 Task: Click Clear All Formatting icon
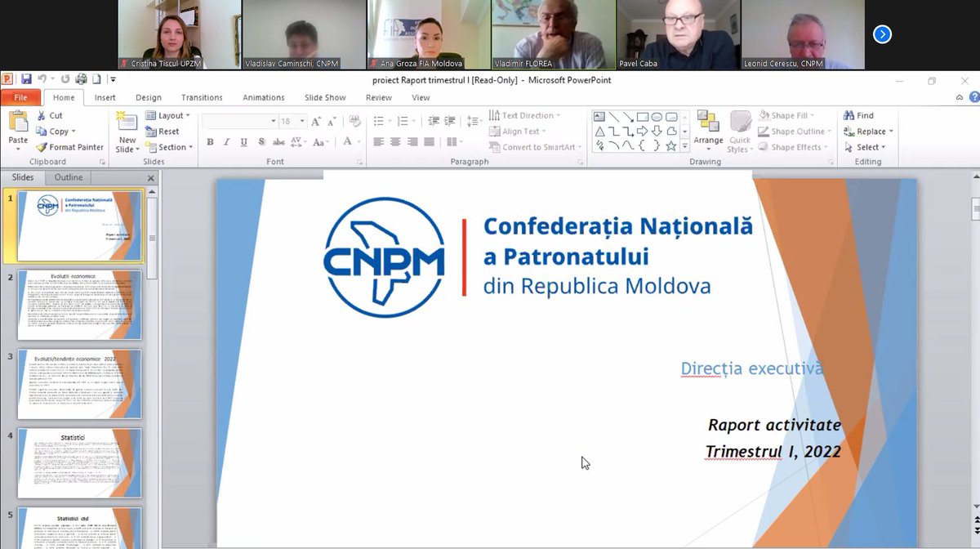click(x=354, y=121)
